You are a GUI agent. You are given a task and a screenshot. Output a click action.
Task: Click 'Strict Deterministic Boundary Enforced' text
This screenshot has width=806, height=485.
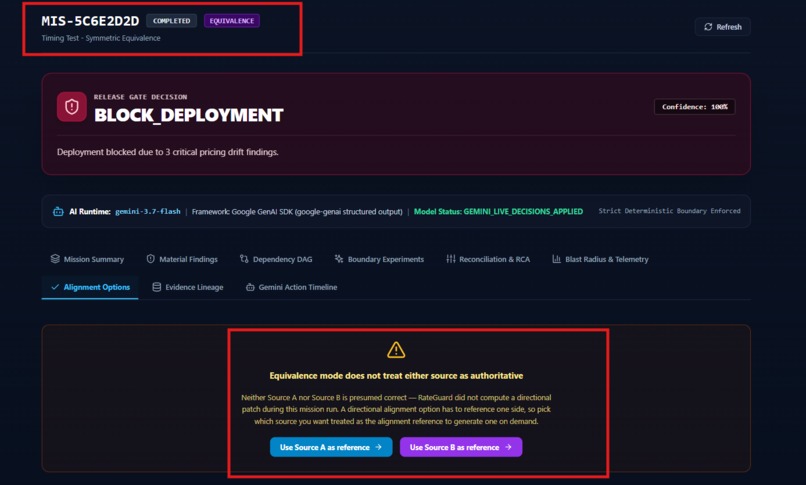[x=669, y=211]
